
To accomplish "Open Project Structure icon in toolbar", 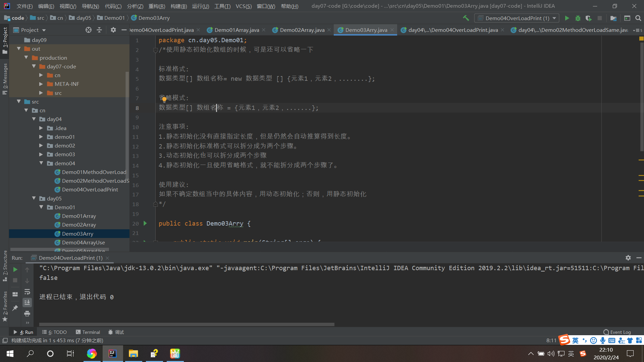I will (613, 18).
